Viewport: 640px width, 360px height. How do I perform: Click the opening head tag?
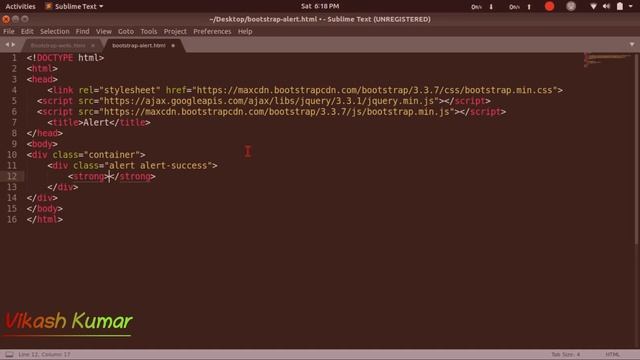point(42,79)
